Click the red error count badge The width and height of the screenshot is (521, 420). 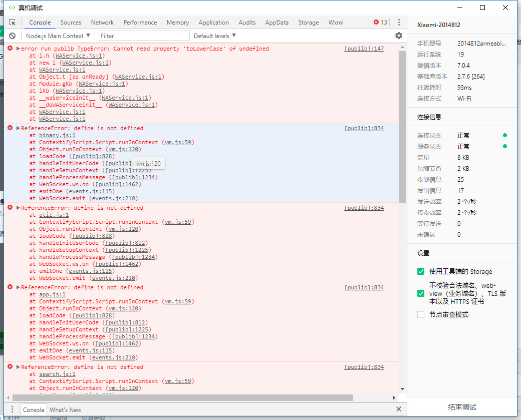point(380,23)
